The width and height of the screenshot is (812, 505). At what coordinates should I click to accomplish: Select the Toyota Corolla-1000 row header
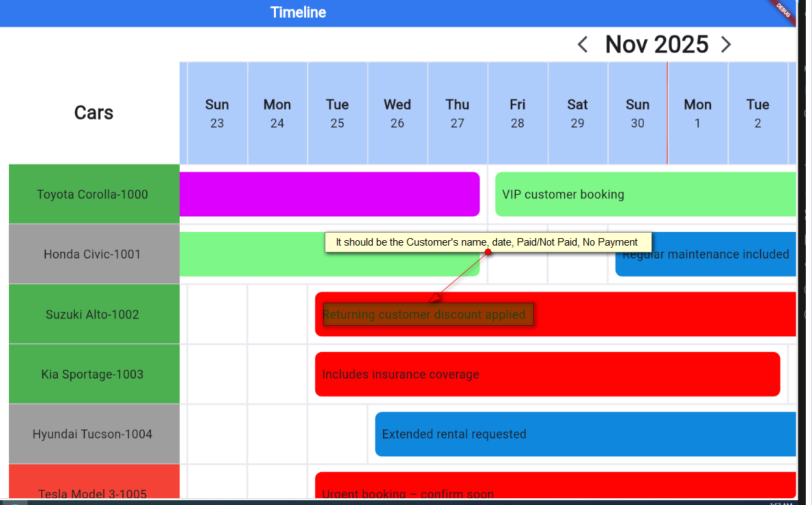[x=93, y=194]
